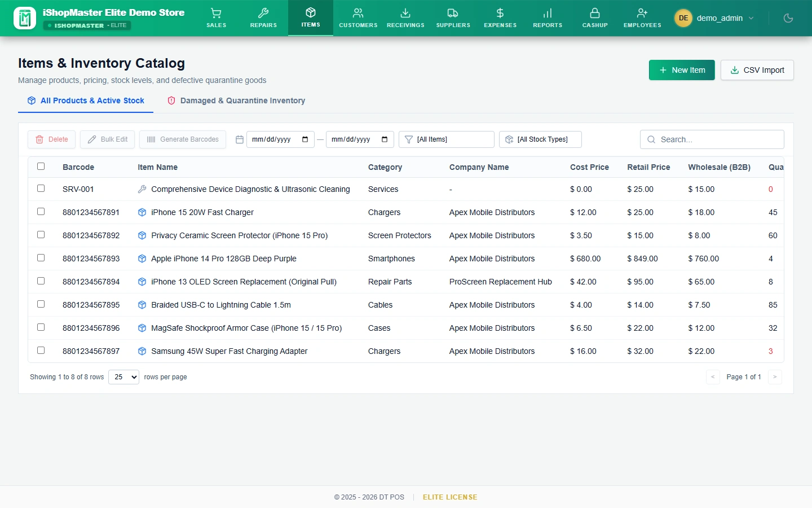The height and width of the screenshot is (508, 812).
Task: Open the [All Stock Types] dropdown
Action: [x=540, y=139]
